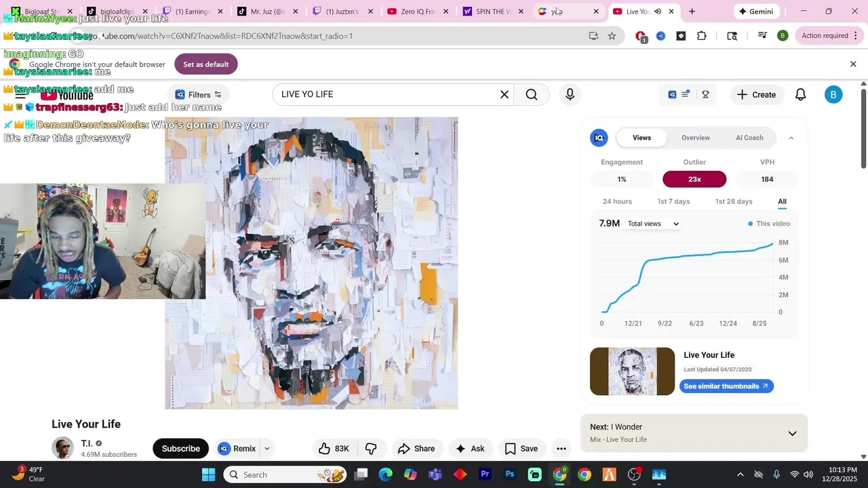Click the vidIQ trophy icon in header
This screenshot has height=488, width=868.
pyautogui.click(x=705, y=95)
